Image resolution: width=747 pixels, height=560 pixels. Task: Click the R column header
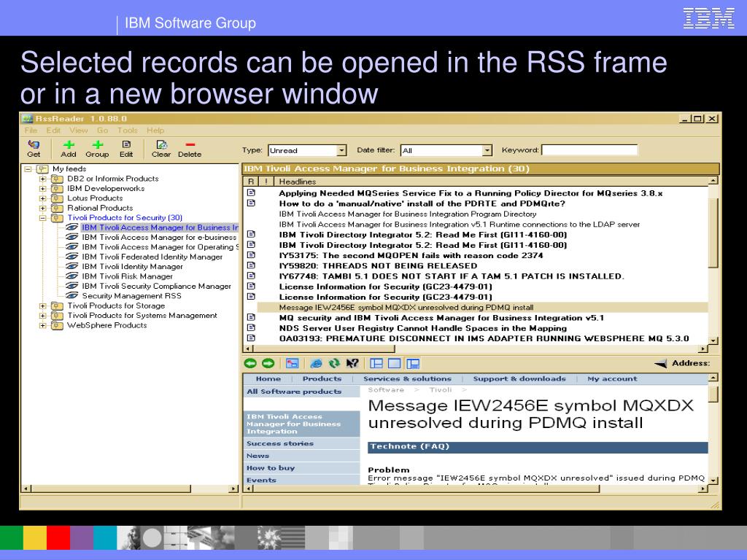pyautogui.click(x=251, y=182)
